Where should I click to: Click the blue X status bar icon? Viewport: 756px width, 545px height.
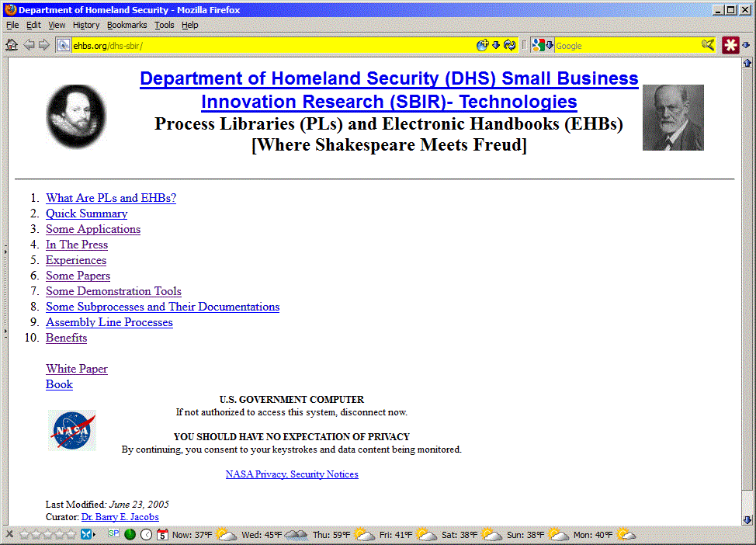coord(86,534)
